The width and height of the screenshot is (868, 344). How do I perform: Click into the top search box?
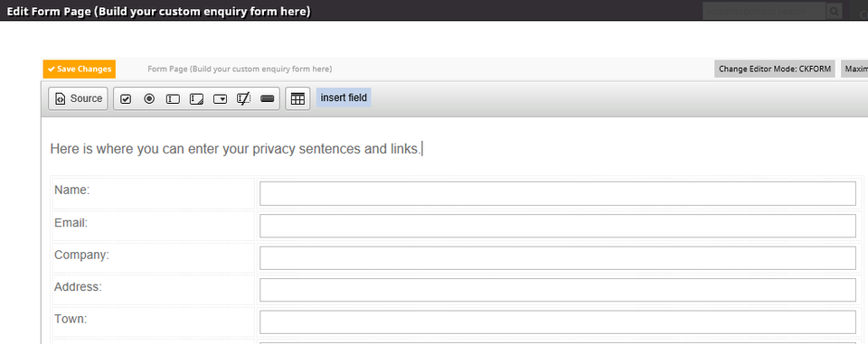765,11
